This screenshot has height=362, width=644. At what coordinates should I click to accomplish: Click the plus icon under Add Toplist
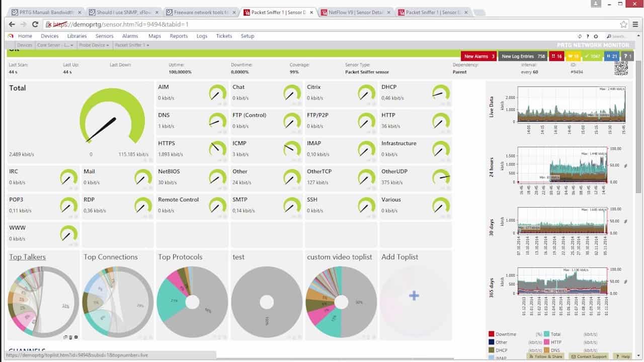pyautogui.click(x=414, y=296)
